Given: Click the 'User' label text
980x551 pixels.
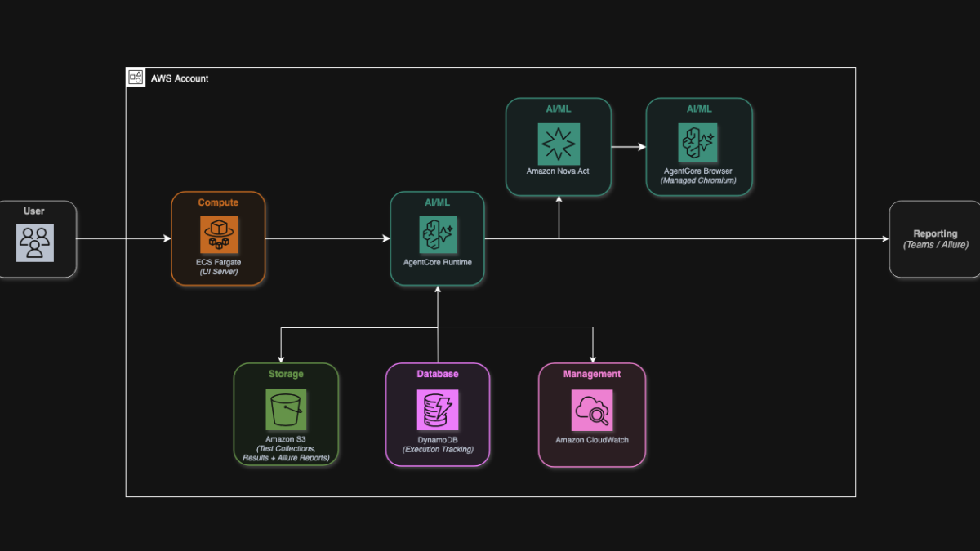Looking at the screenshot, I should click(34, 211).
